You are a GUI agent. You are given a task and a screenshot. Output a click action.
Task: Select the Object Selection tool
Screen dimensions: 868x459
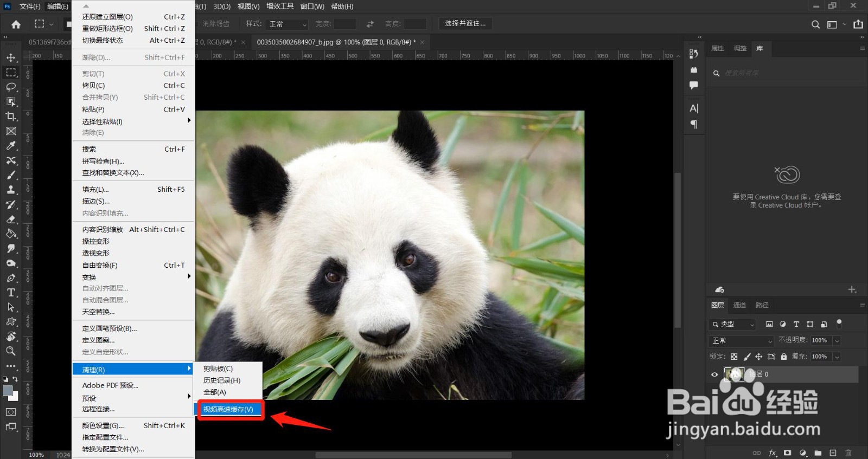pos(11,101)
